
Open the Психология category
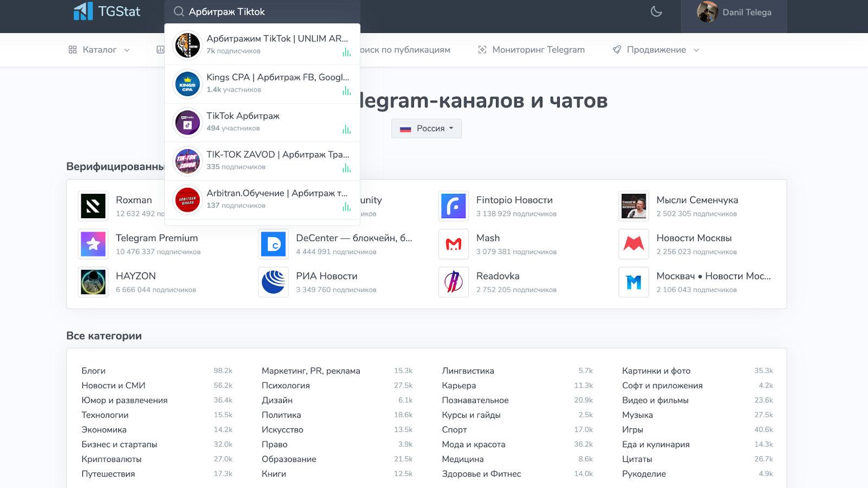[285, 385]
